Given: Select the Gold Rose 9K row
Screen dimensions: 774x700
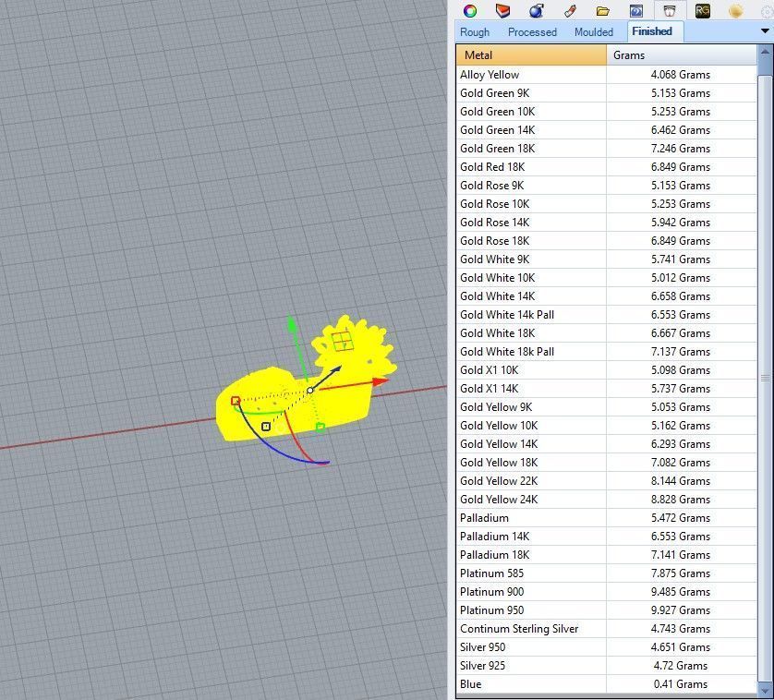Looking at the screenshot, I should [x=606, y=185].
